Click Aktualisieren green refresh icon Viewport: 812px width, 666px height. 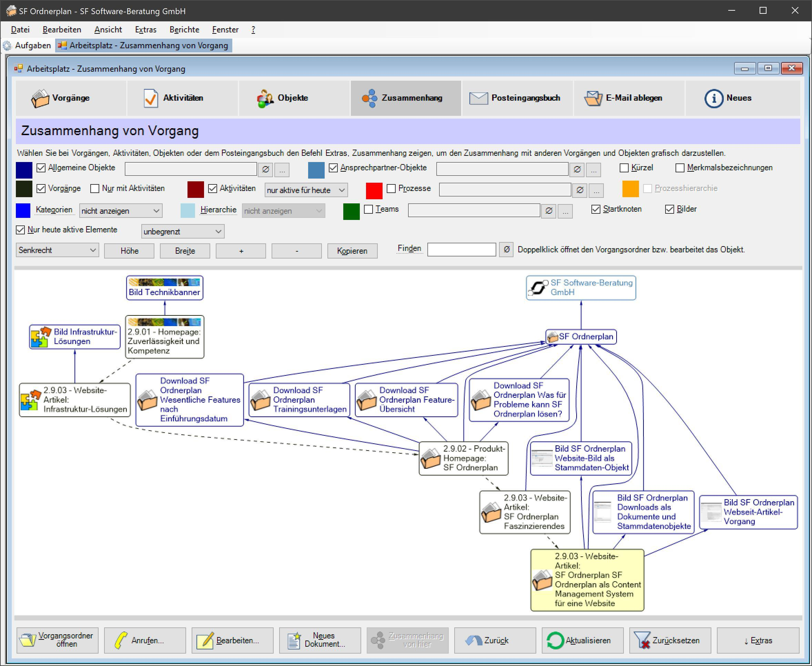tap(555, 641)
